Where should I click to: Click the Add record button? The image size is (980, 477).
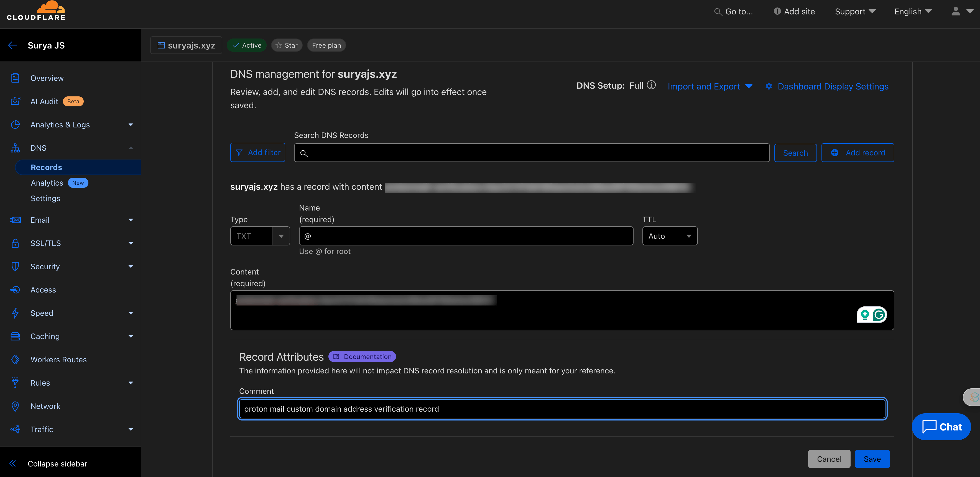point(858,153)
